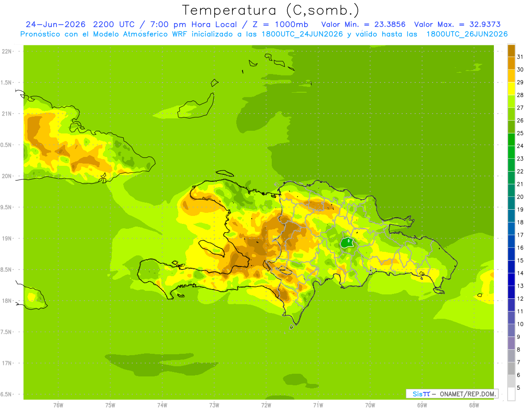Viewport: 532px width, 411px height.
Task: Click the "7:00 pm Hora Local" text
Action: pos(193,24)
